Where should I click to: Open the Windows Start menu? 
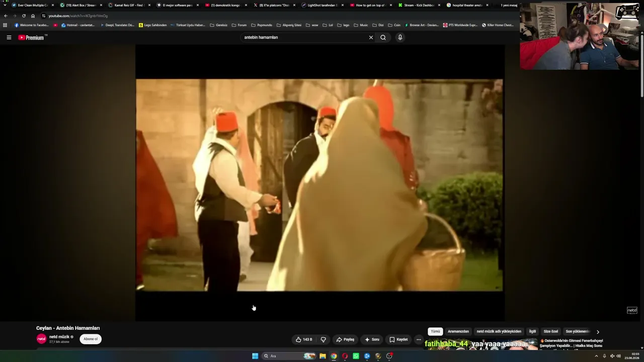tap(255, 356)
